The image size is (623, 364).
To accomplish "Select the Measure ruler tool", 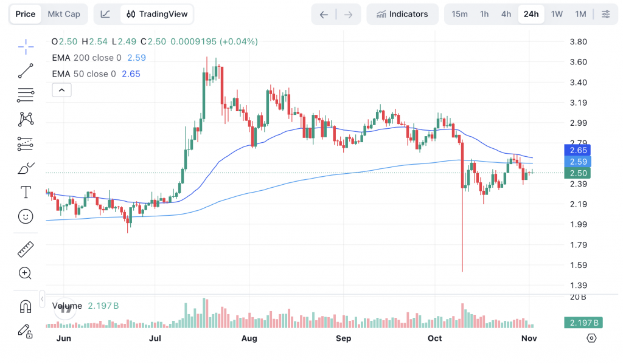I will click(25, 249).
